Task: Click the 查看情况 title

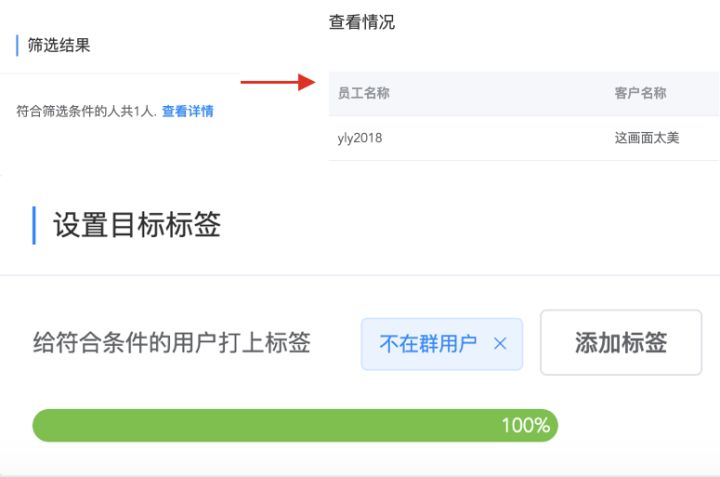Action: (x=362, y=22)
